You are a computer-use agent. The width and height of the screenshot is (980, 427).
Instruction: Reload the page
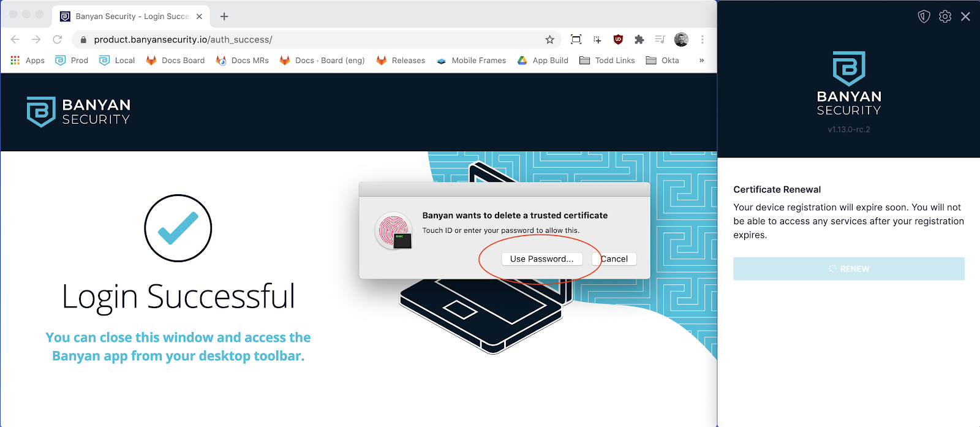[x=57, y=39]
